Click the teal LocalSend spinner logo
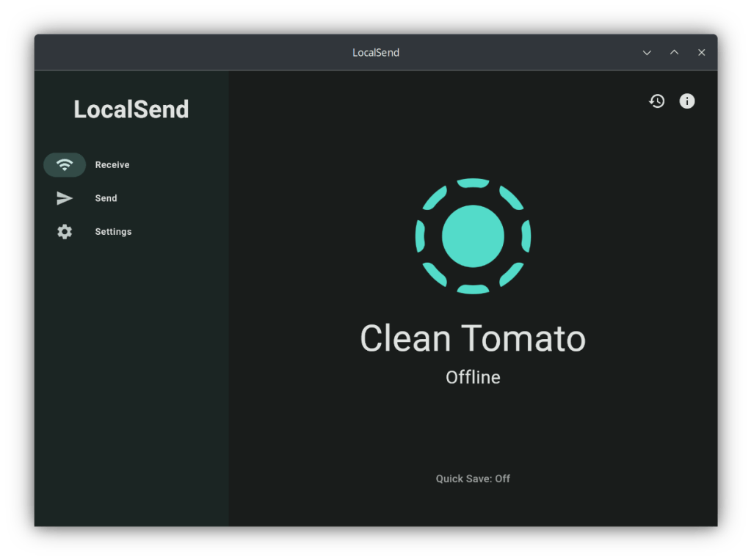751x560 pixels. [473, 236]
